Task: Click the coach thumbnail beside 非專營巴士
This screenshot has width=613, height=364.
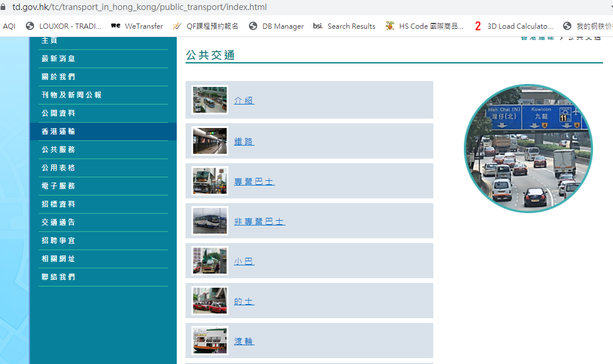Action: [210, 221]
